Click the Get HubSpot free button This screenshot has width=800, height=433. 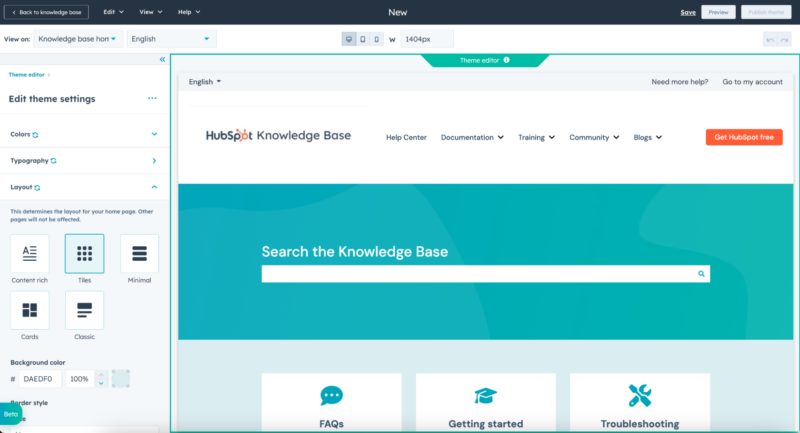(x=744, y=137)
